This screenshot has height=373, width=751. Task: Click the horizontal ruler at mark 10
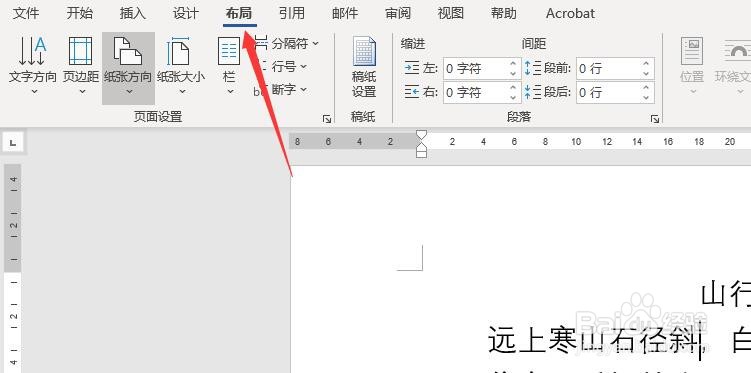[x=576, y=142]
